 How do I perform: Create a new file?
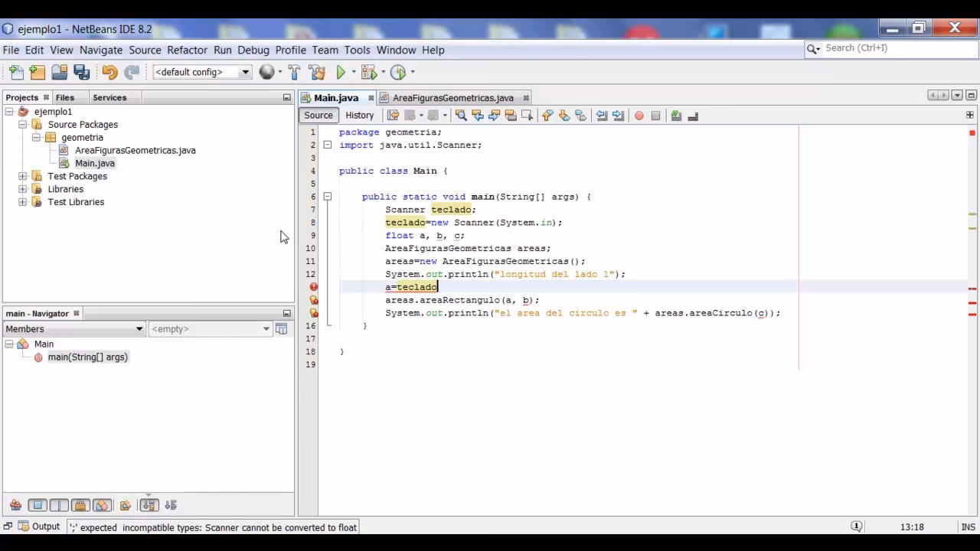coord(15,71)
